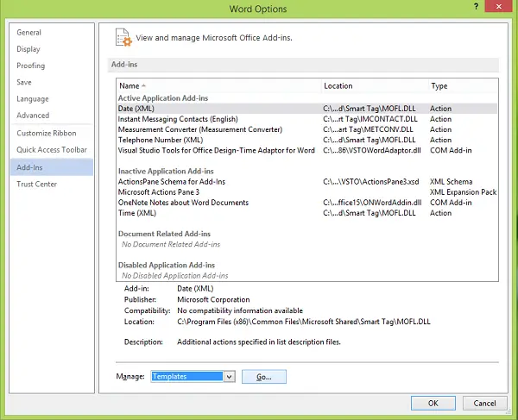Select the Date (XML) add-in row
Screen dimensions: 518x420
tap(307, 108)
